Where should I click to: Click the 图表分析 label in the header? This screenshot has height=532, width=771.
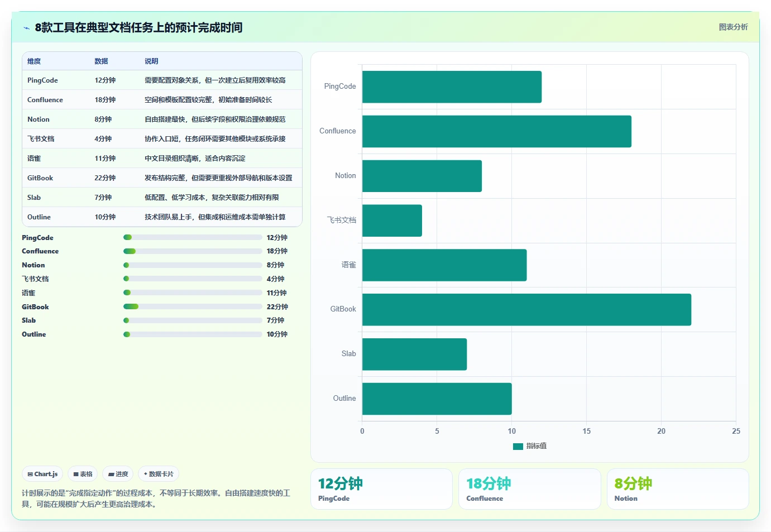point(733,27)
